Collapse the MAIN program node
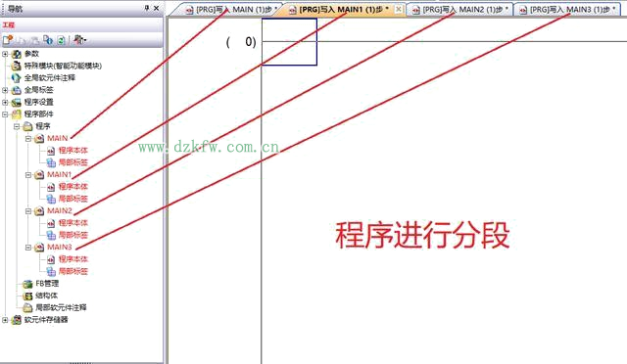 coord(28,139)
